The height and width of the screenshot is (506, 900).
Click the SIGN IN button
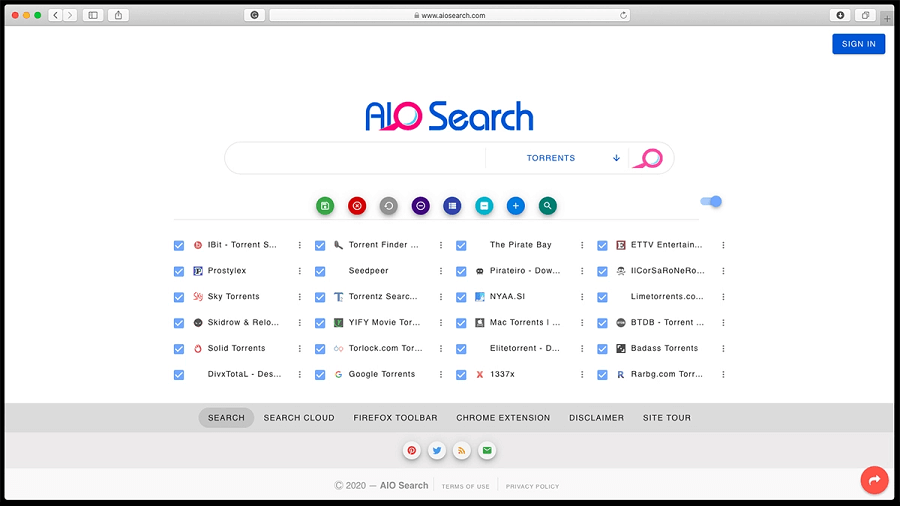pyautogui.click(x=858, y=44)
